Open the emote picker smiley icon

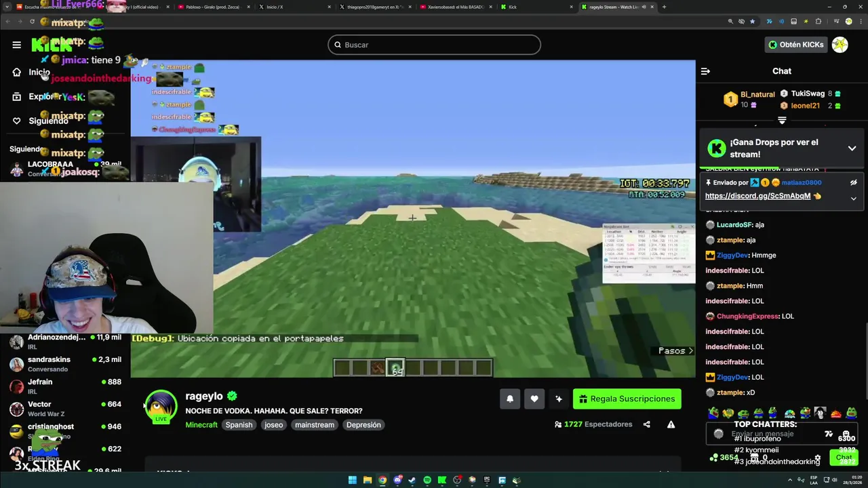(846, 434)
